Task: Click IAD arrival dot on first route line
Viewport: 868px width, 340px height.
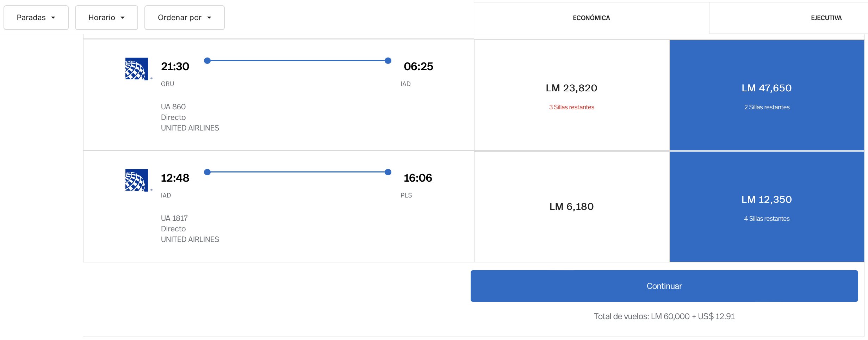Action: [x=388, y=61]
